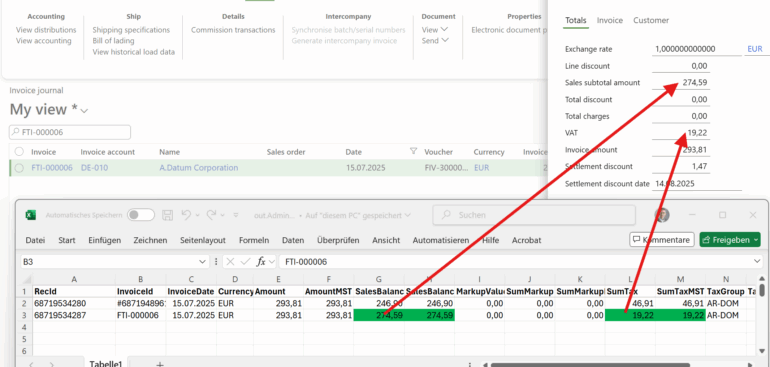This screenshot has width=770, height=367.
Task: Click View historical load data
Action: point(134,52)
